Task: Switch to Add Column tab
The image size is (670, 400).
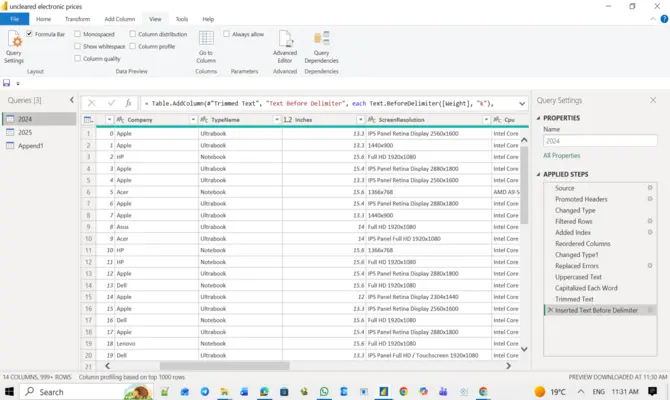Action: click(x=120, y=19)
